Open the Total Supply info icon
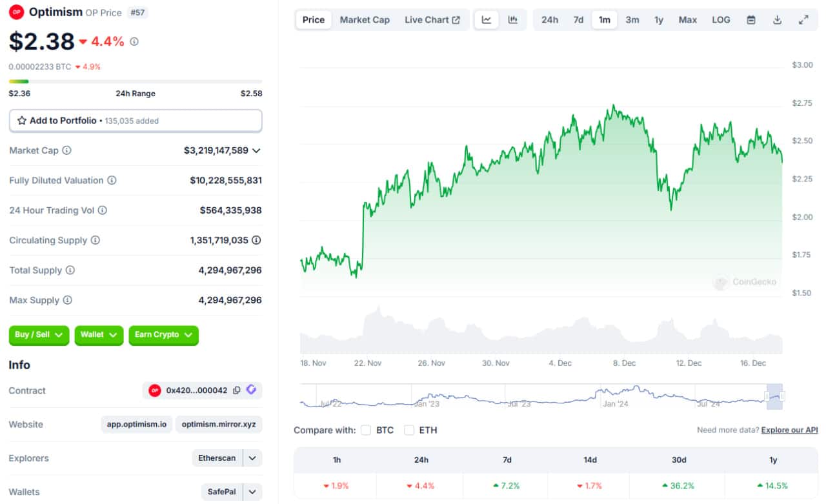 point(70,270)
